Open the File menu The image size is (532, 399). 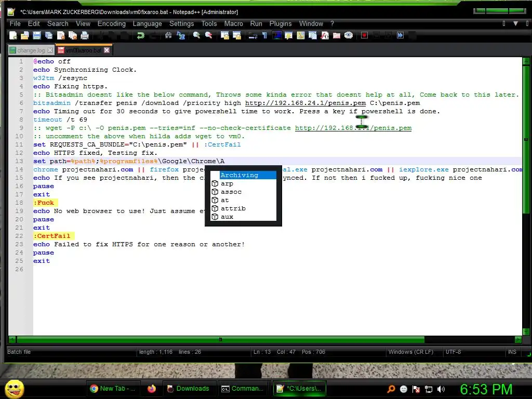click(x=15, y=23)
